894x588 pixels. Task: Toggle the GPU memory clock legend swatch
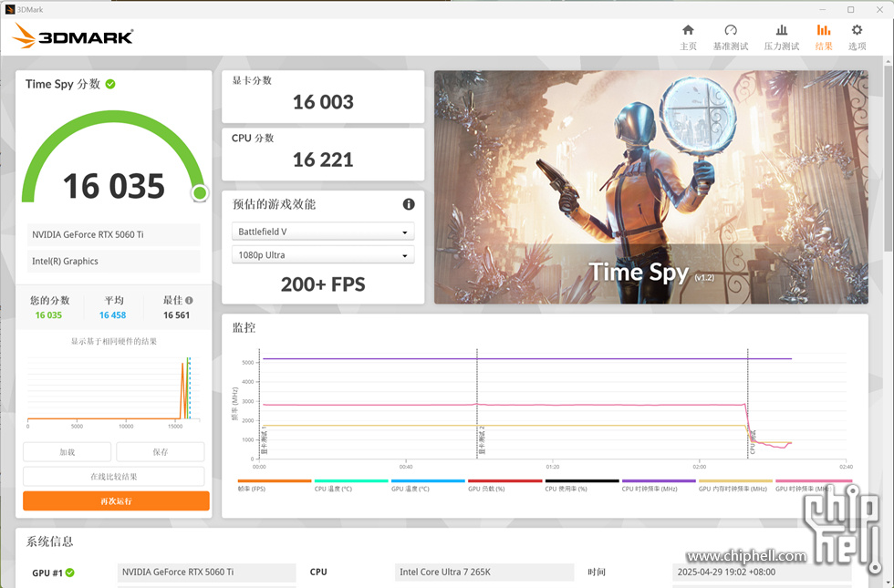coord(735,481)
